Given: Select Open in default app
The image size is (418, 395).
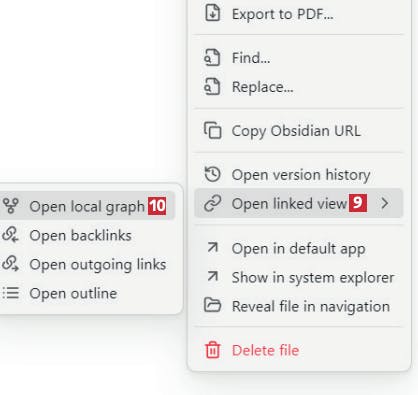Looking at the screenshot, I should (x=299, y=249).
